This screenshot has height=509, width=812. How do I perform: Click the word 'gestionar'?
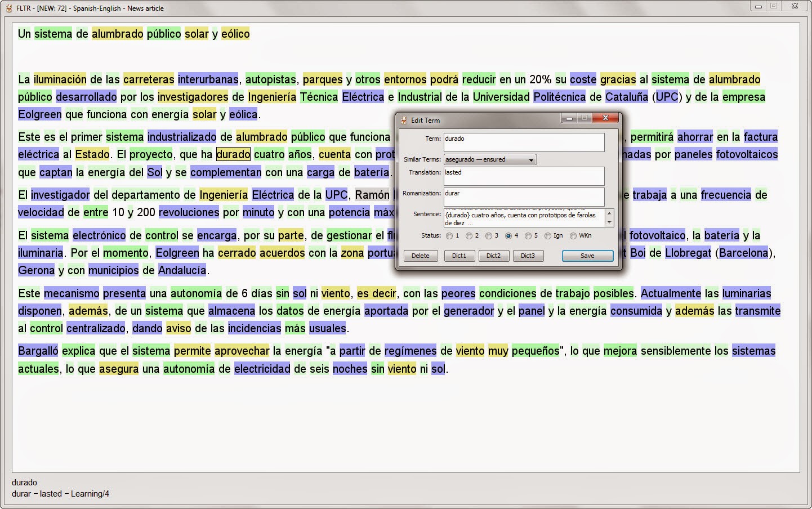point(349,235)
